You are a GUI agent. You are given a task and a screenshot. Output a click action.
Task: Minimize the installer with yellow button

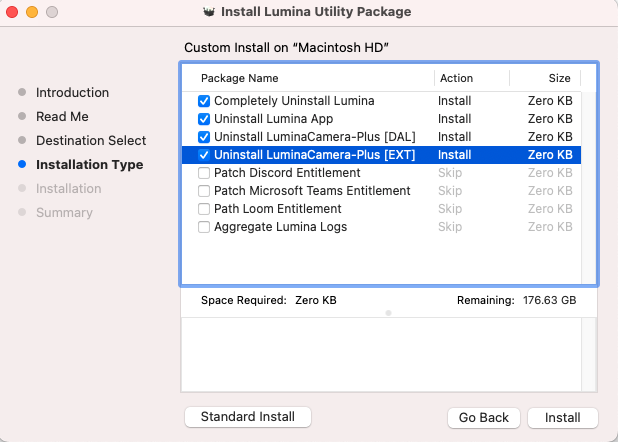point(32,12)
